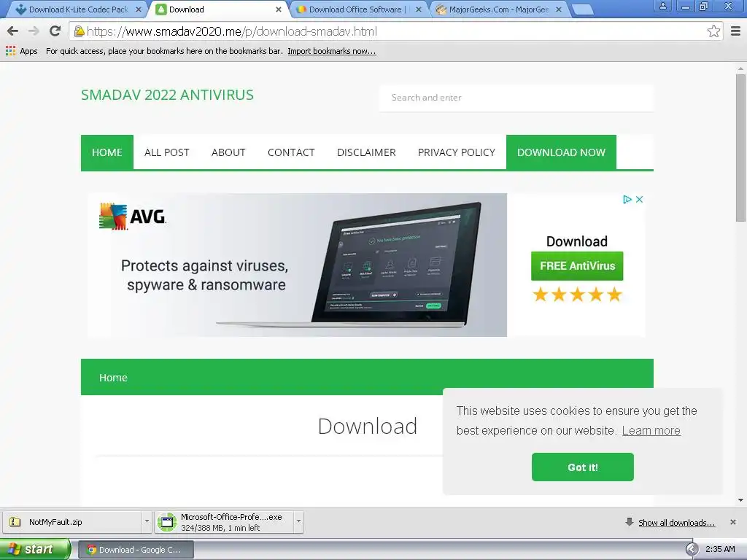Go back with the browser back arrow
747x560 pixels.
13,31
